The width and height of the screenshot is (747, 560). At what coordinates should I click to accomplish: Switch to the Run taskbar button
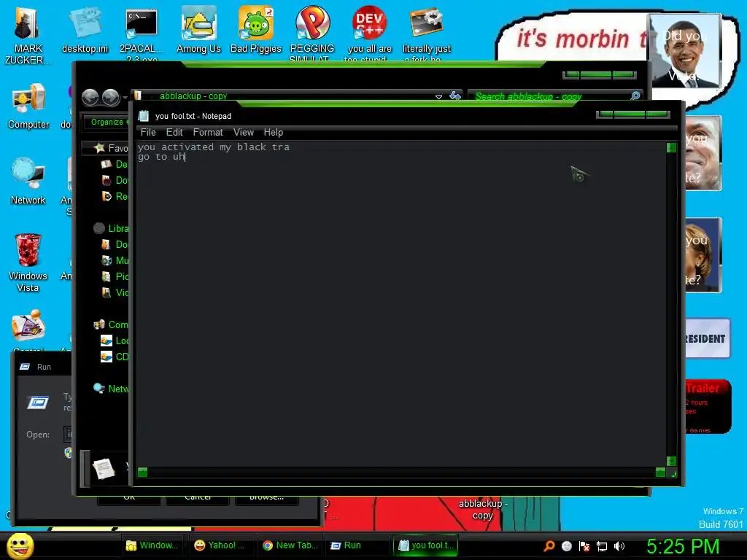pos(357,545)
